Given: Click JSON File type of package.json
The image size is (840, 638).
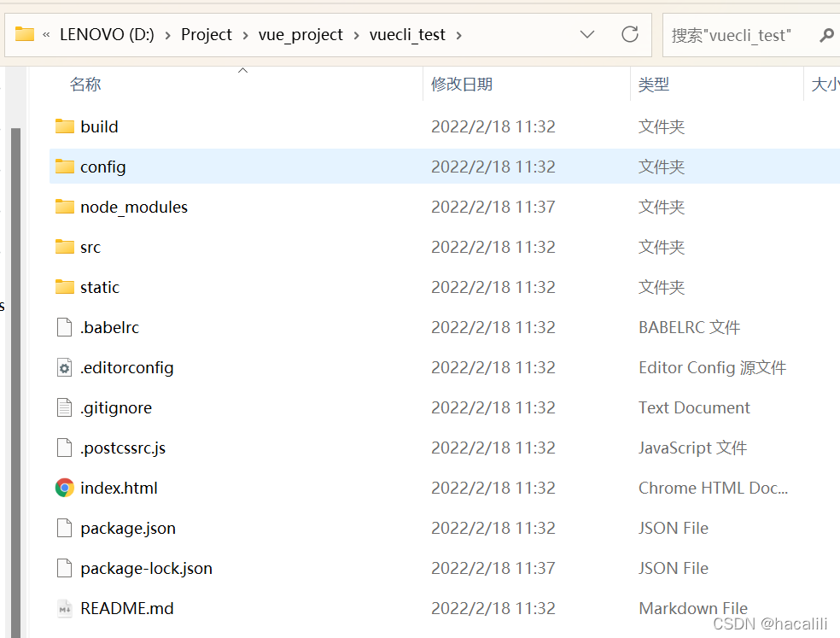Looking at the screenshot, I should click(674, 528).
